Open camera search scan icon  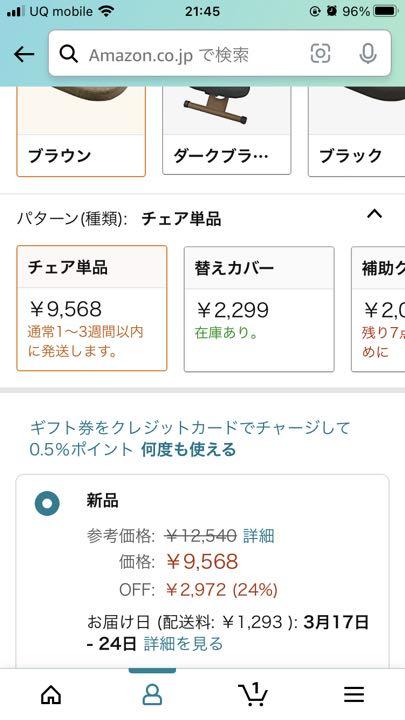pyautogui.click(x=321, y=54)
